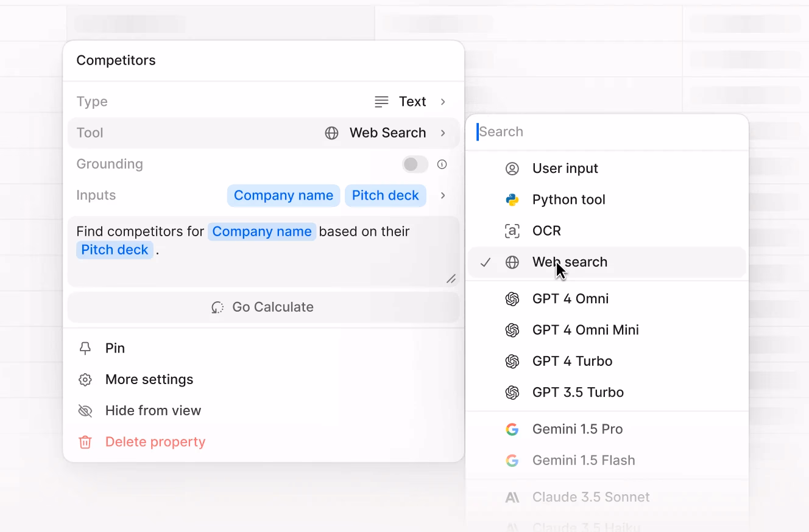Click Hide from view
Viewport: 809px width, 532px height.
(x=264, y=411)
